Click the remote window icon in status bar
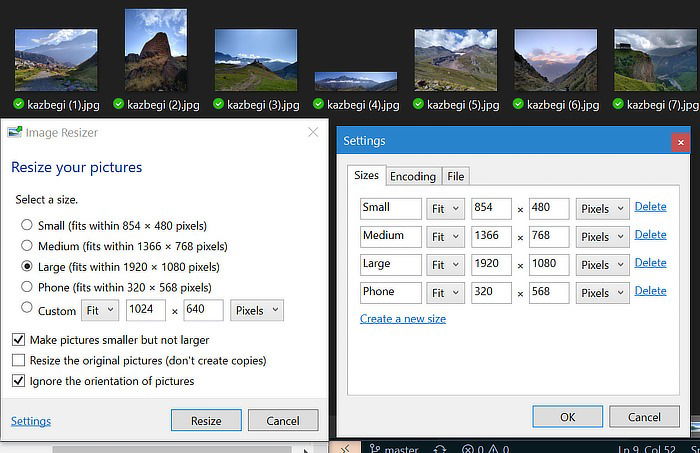 [345, 448]
